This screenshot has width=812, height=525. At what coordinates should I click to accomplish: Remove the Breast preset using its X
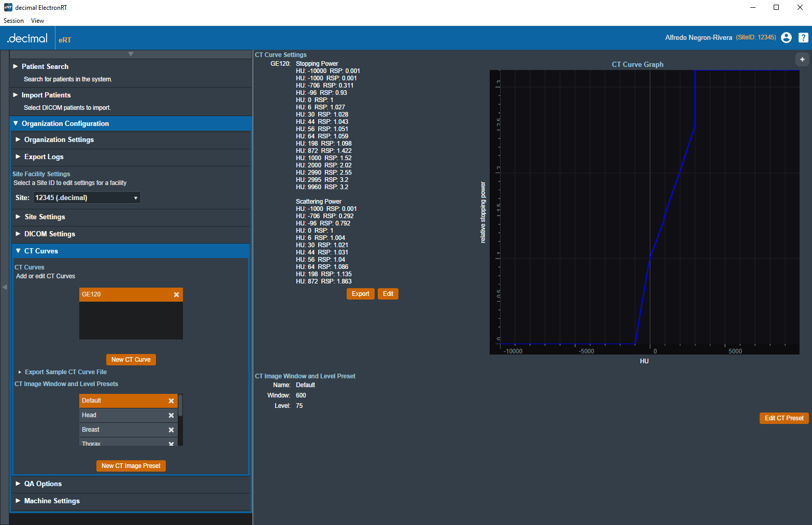pyautogui.click(x=171, y=430)
